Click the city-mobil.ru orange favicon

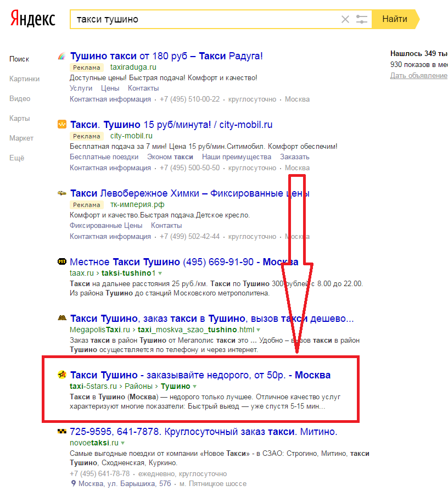62,124
